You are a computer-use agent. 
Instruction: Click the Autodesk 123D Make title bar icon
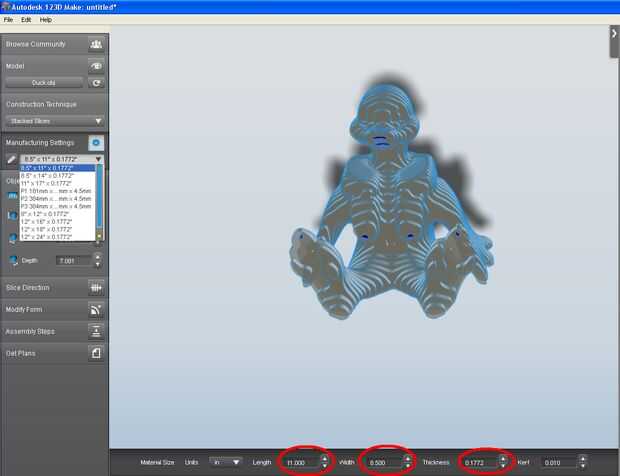click(5, 6)
